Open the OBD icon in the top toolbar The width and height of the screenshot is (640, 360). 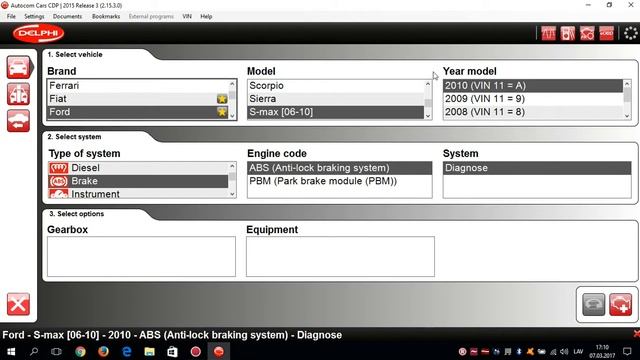point(606,33)
